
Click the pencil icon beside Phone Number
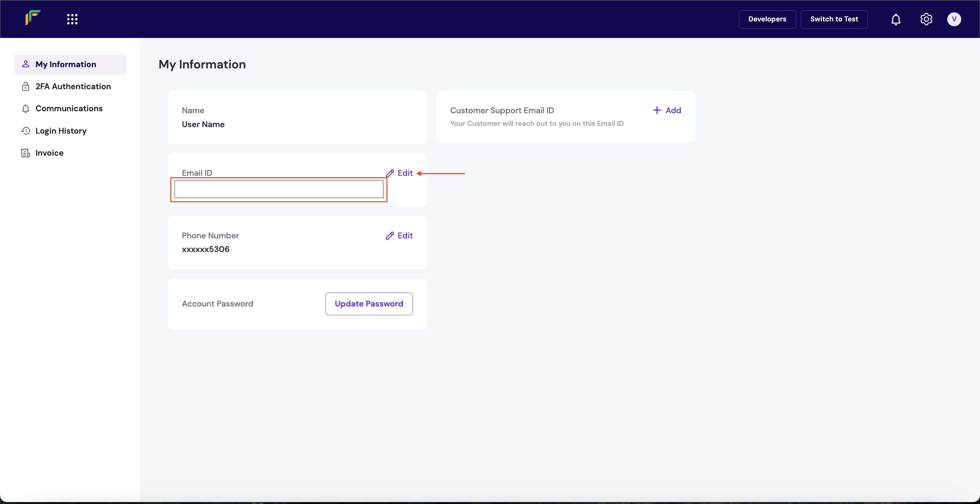tap(390, 236)
